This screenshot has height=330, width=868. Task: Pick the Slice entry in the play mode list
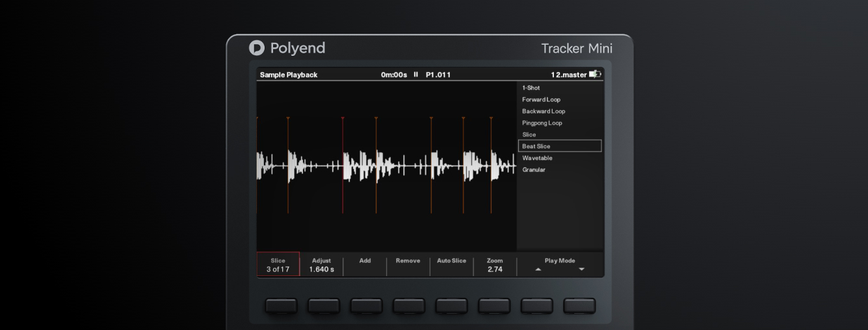pos(529,134)
